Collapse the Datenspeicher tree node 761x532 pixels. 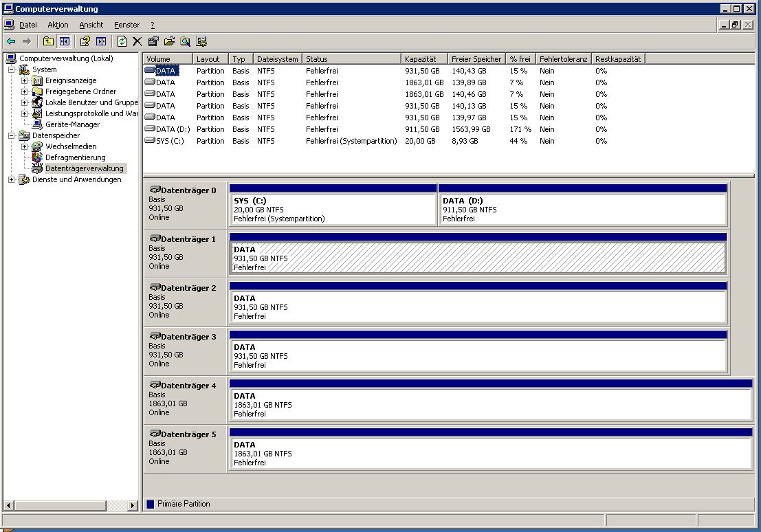pyautogui.click(x=11, y=136)
